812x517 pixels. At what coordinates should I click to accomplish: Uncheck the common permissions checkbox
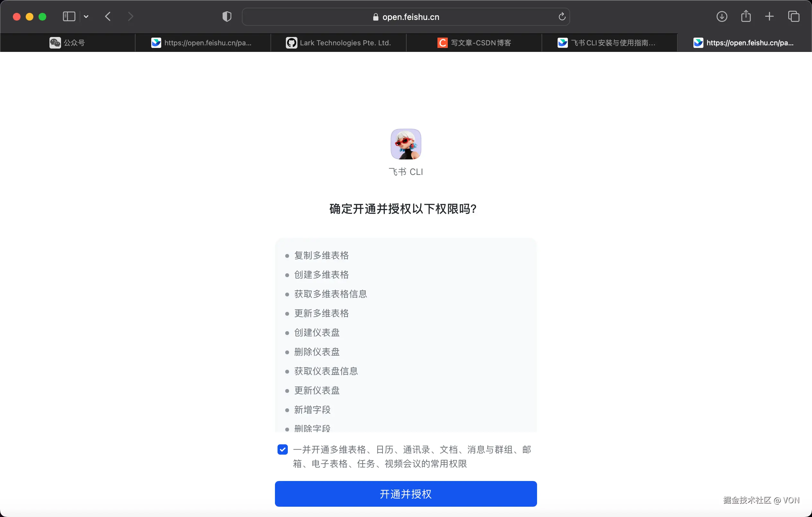pos(283,449)
